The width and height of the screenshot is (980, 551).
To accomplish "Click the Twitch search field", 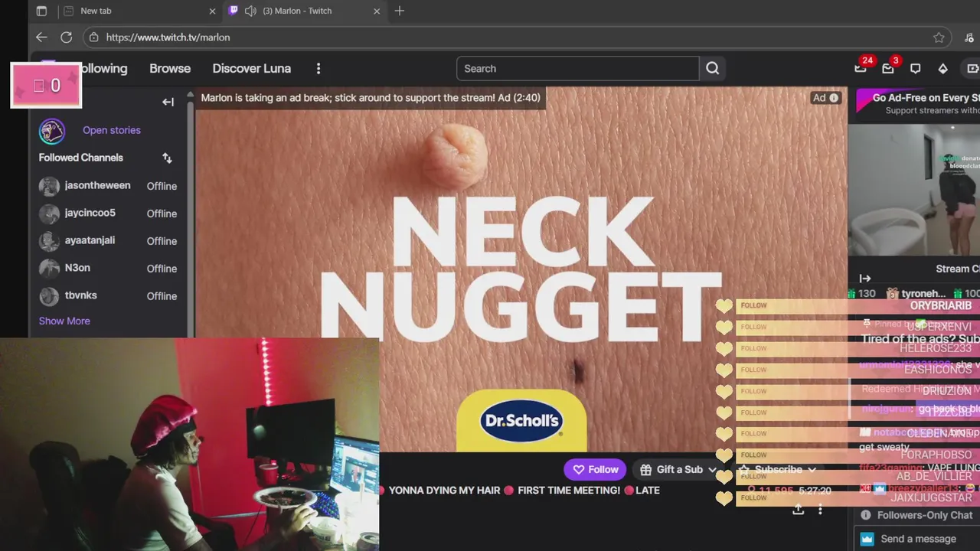I will coord(578,68).
